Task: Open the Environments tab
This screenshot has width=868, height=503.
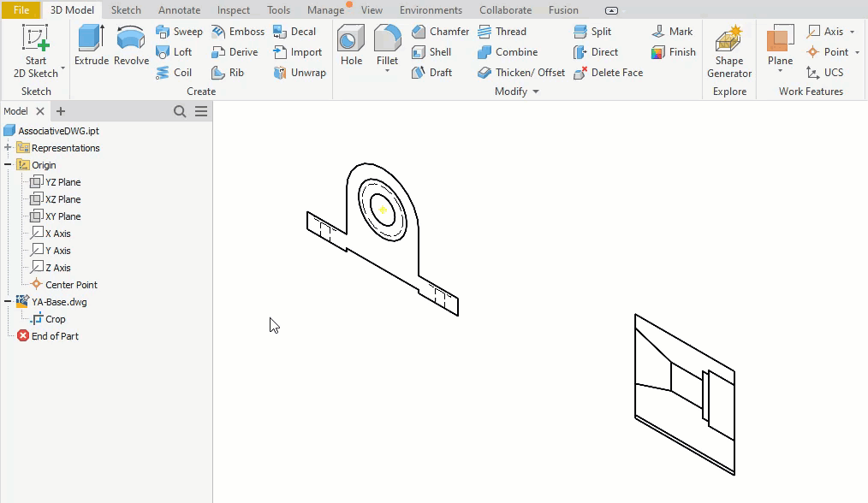Action: (431, 10)
